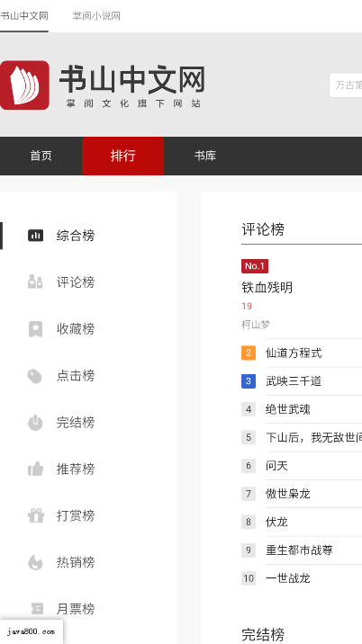Select the 评论榜 people icon
362x644 pixels.
[x=35, y=282]
